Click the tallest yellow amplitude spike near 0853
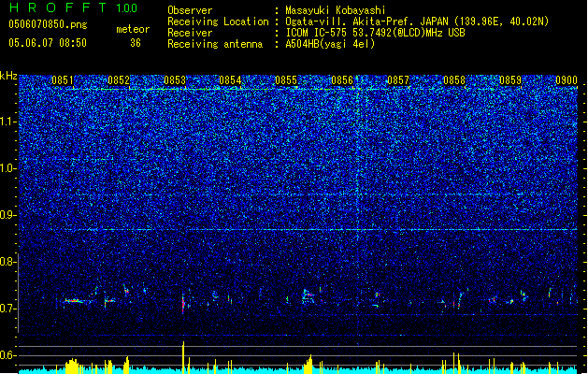This screenshot has height=374, width=588. point(183,357)
